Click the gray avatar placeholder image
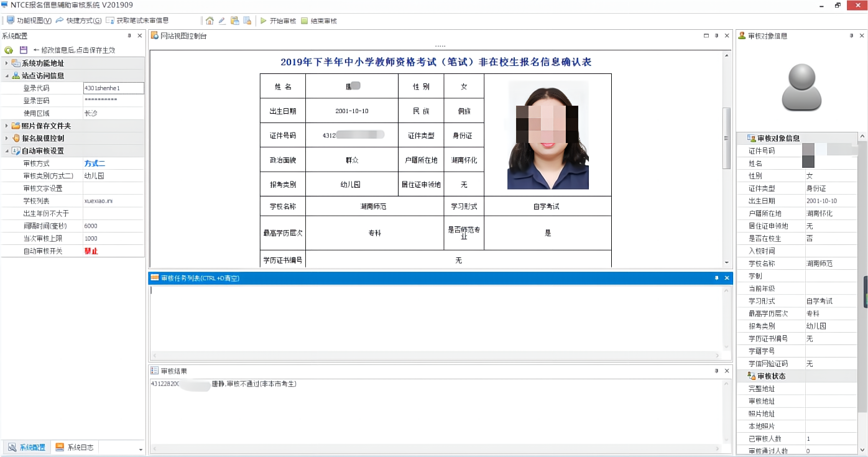Screen dimensions: 868x457 click(x=801, y=86)
